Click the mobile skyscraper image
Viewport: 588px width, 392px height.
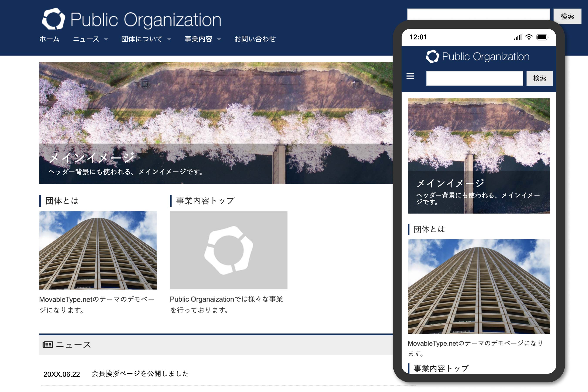479,287
